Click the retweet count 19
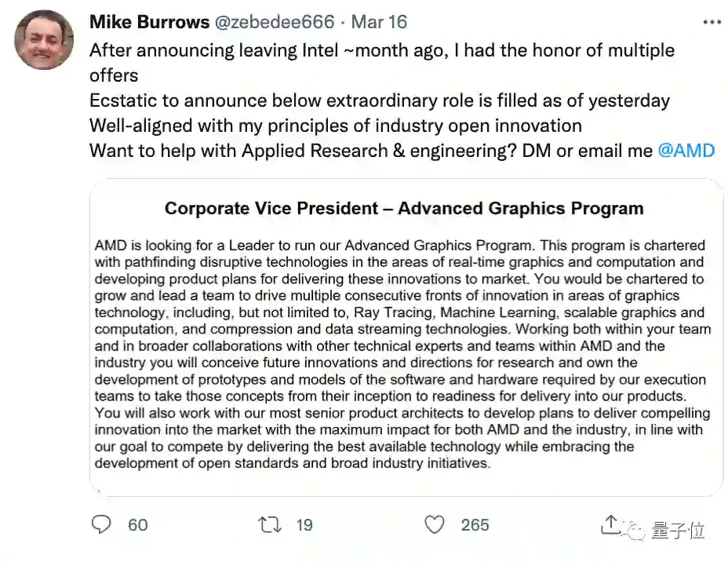Image resolution: width=728 pixels, height=562 pixels. click(x=304, y=525)
